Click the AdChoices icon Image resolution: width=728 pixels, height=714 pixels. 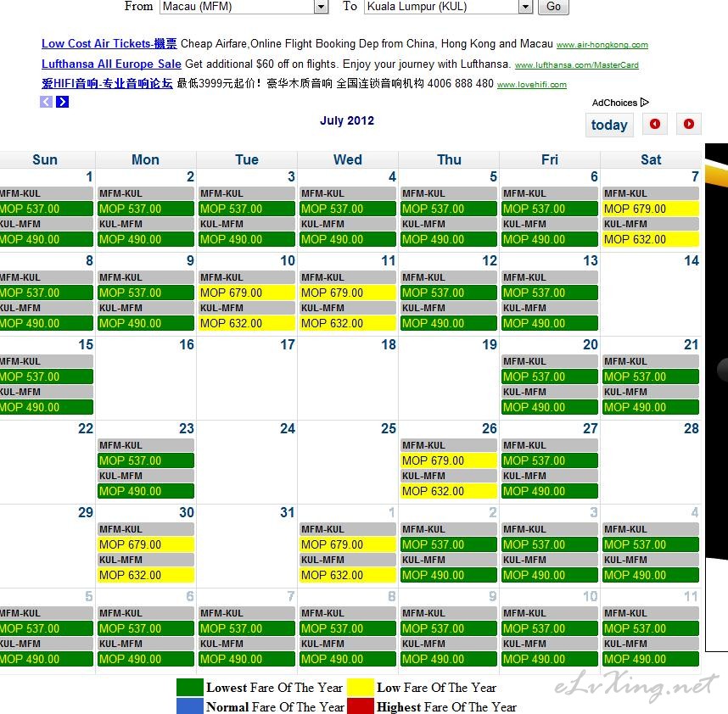[645, 102]
